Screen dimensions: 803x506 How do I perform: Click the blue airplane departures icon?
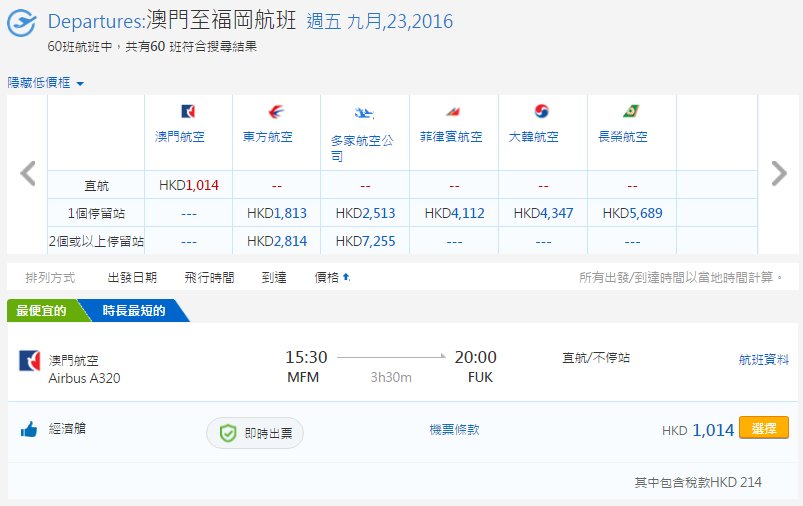click(22, 24)
